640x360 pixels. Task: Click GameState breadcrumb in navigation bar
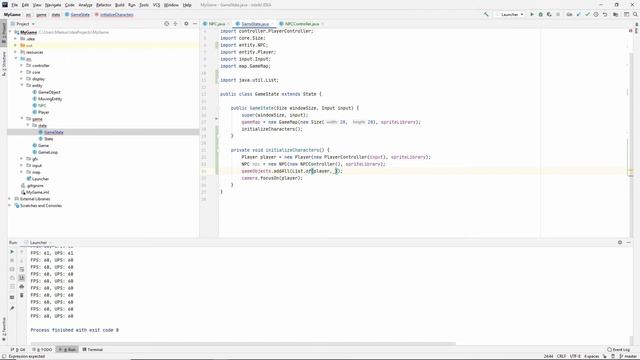78,14
